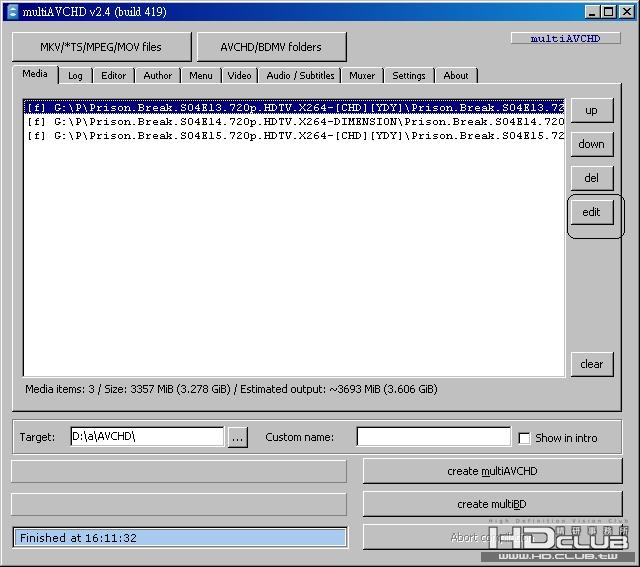Click the multiAVCHD title bar app icon
The height and width of the screenshot is (567, 640).
12,11
